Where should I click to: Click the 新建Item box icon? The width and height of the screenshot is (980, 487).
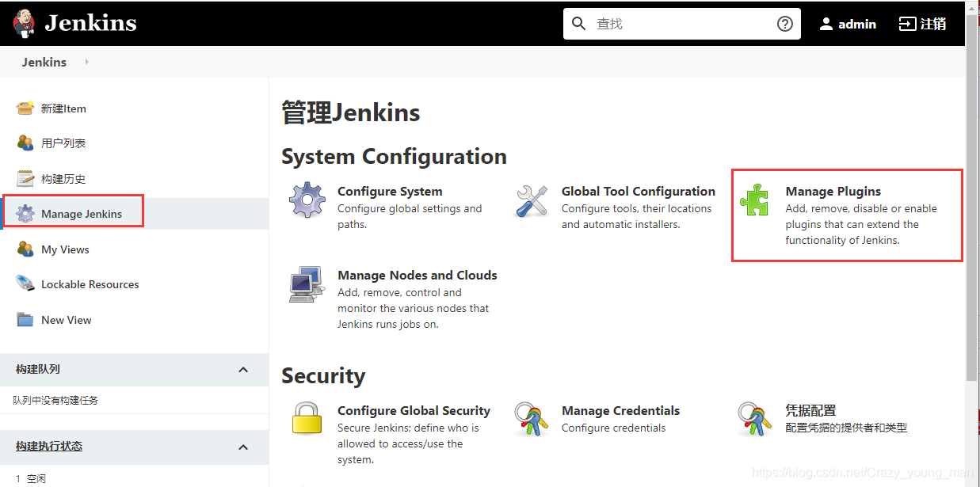25,108
